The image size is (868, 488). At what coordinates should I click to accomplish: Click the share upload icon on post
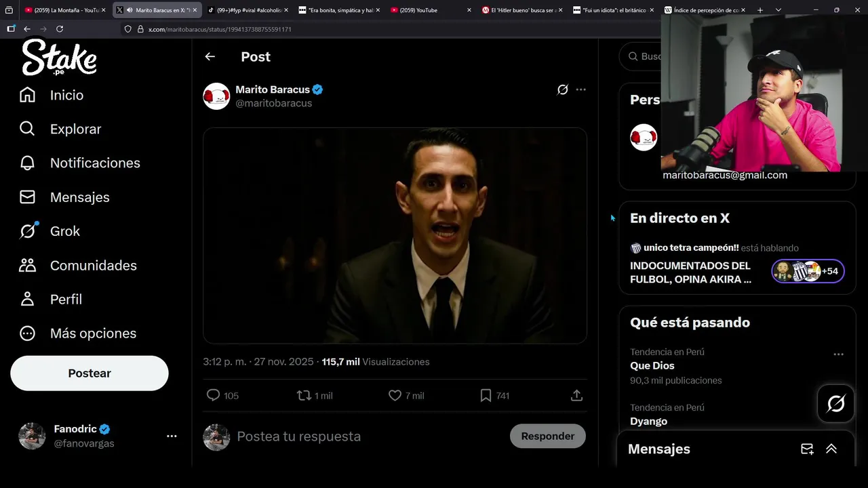[x=576, y=395]
